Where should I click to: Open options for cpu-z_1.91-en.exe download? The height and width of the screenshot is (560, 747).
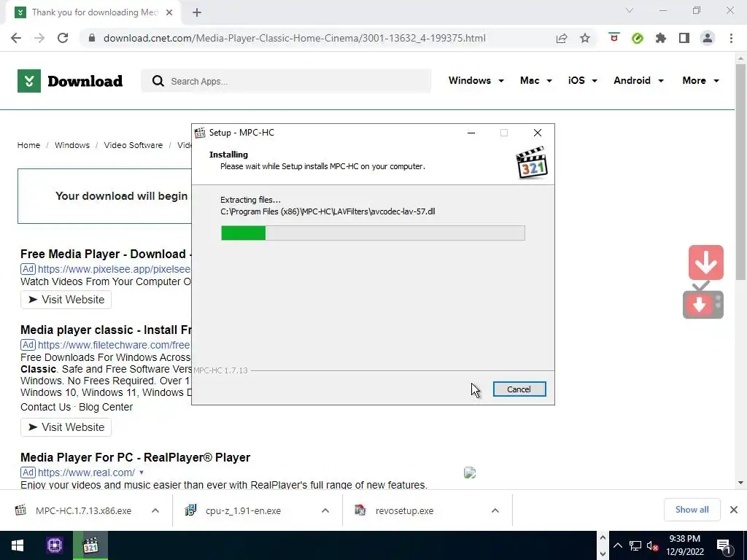[325, 510]
